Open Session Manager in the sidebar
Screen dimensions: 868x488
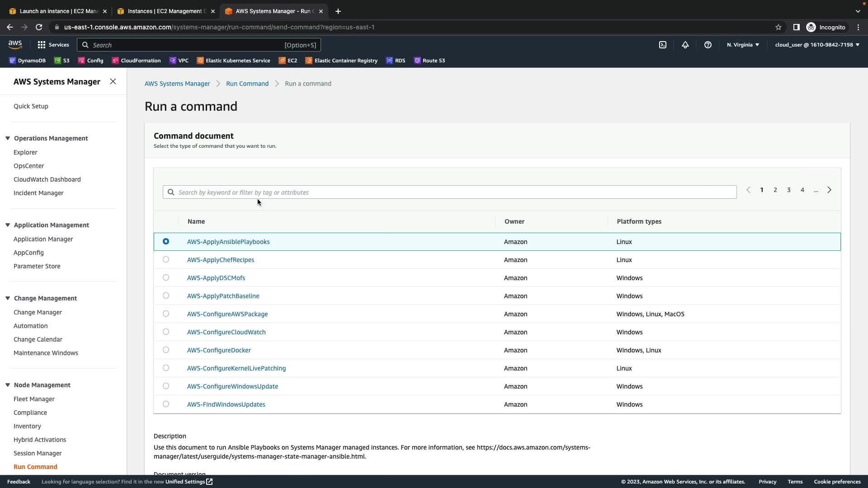38,453
